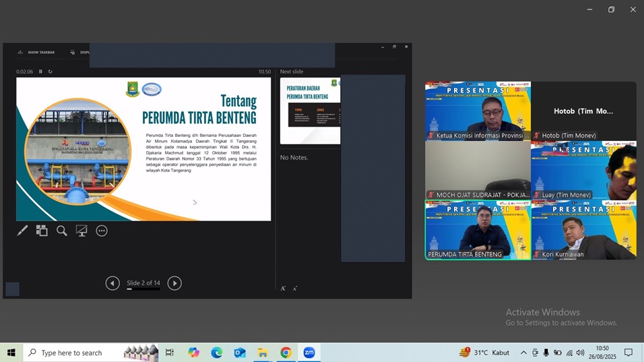Screen dimensions: 644x362
Task: Select MOCH OJAT SUDRAJAT video tile
Action: coord(478,170)
